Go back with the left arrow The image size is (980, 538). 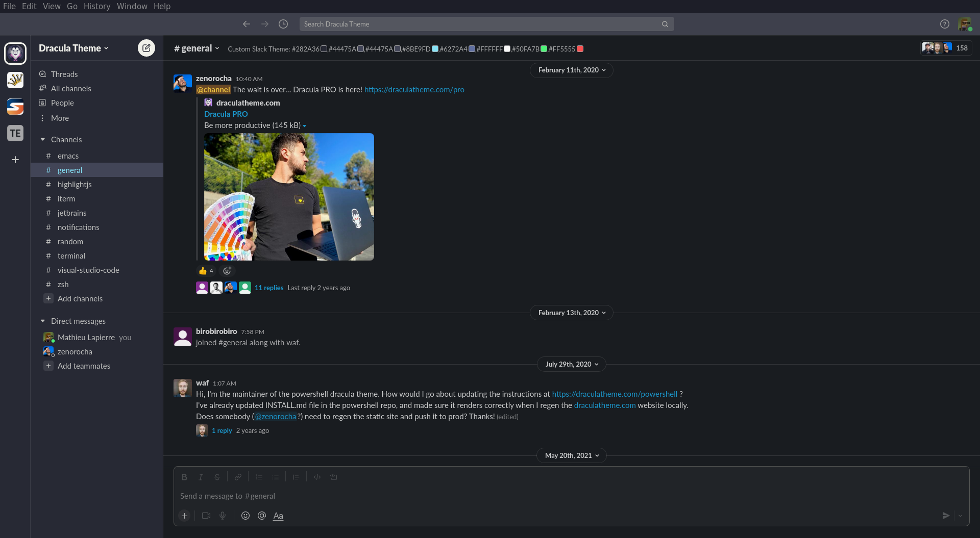(x=247, y=24)
